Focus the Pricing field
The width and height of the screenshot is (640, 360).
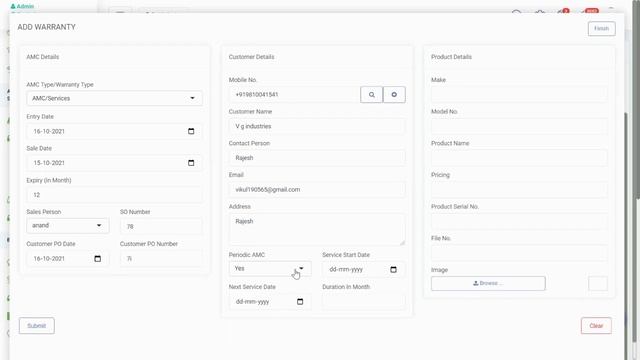(519, 190)
